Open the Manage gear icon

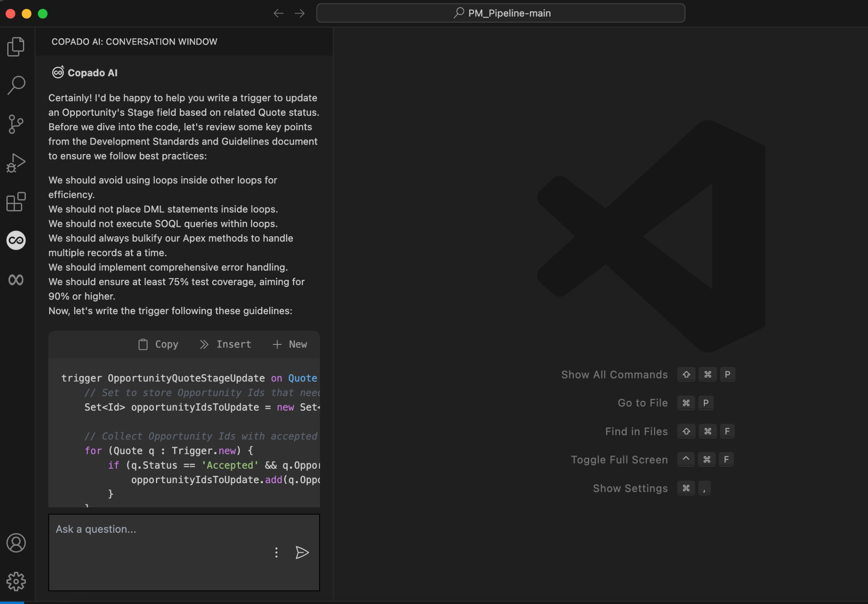coord(16,582)
